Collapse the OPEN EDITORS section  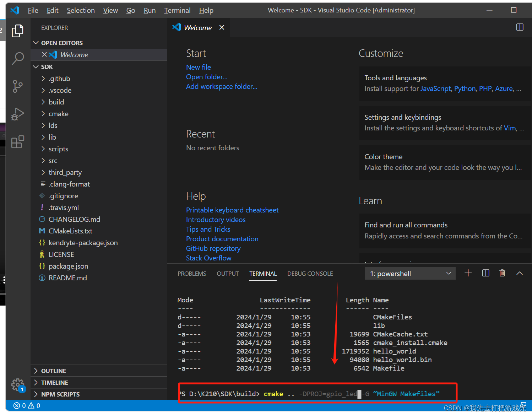[62, 43]
